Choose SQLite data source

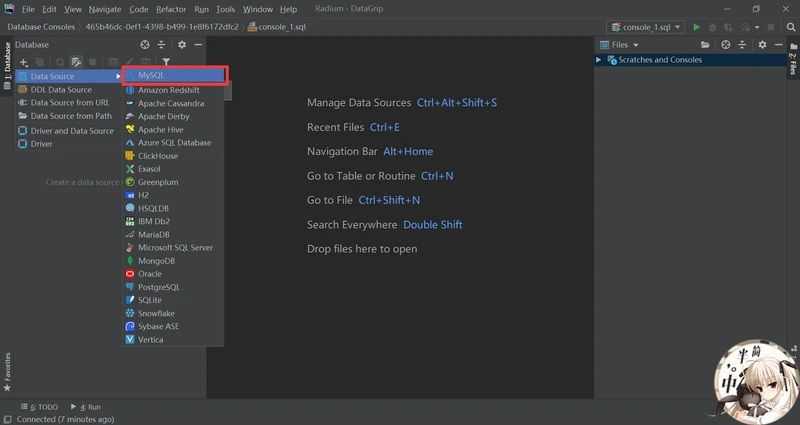[173, 300]
